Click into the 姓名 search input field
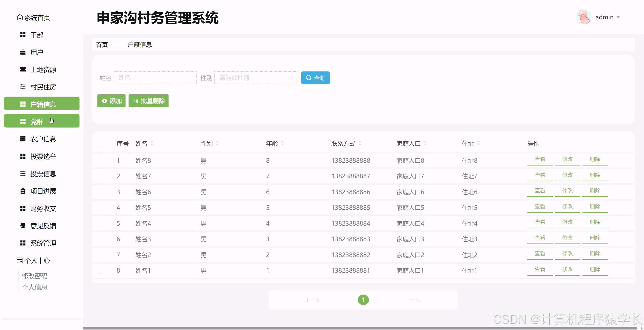The image size is (644, 330). (x=155, y=78)
